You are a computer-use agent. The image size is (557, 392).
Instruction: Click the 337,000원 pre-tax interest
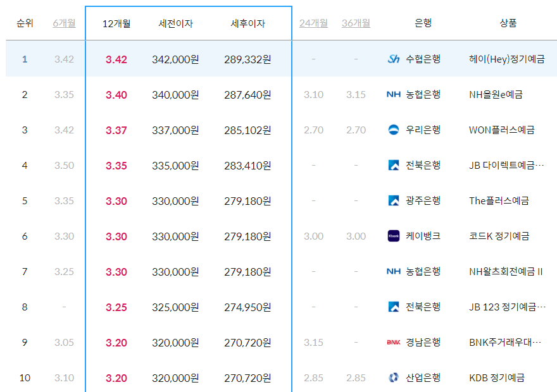click(x=175, y=130)
